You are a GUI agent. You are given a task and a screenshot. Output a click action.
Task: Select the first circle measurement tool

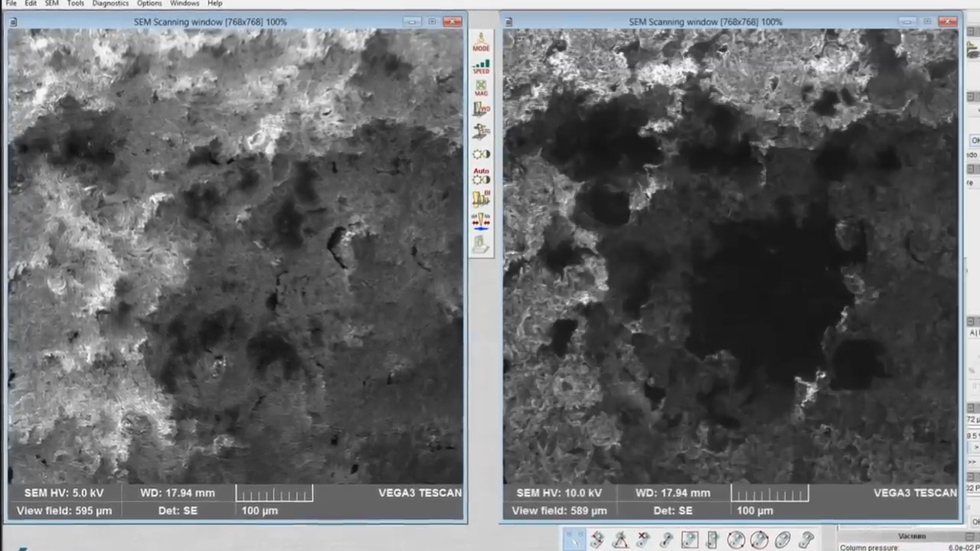pyautogui.click(x=736, y=540)
